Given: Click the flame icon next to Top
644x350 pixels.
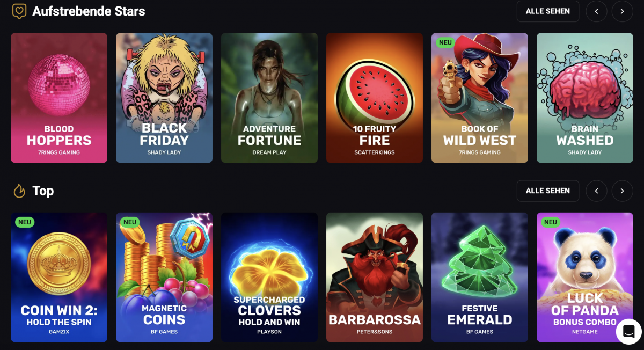Looking at the screenshot, I should 19,191.
